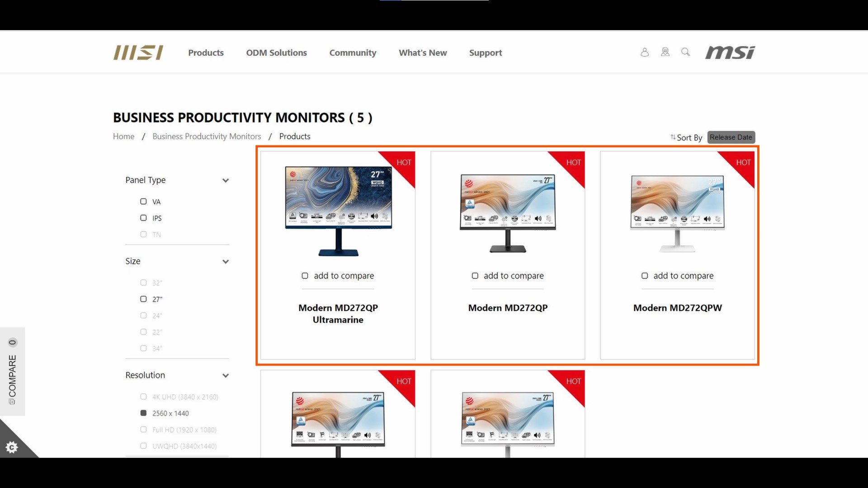The height and width of the screenshot is (488, 868).
Task: Check add to compare for black Modern MD272QP
Action: tap(475, 276)
